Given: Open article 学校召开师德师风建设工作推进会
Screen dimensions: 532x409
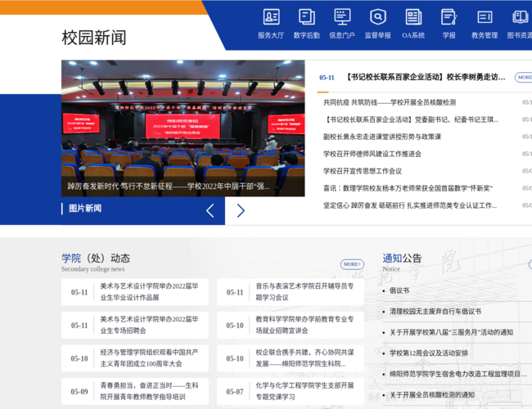Looking at the screenshot, I should (x=372, y=154).
